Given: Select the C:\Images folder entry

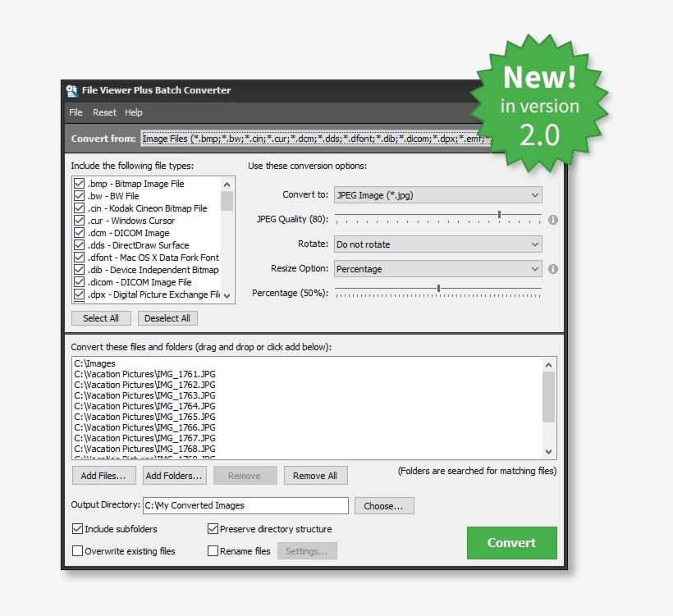Looking at the screenshot, I should 95,363.
